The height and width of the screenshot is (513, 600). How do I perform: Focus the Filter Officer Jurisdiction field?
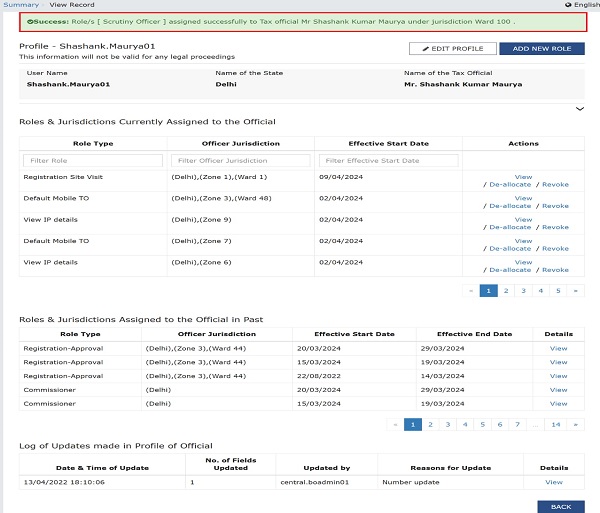[x=241, y=161]
